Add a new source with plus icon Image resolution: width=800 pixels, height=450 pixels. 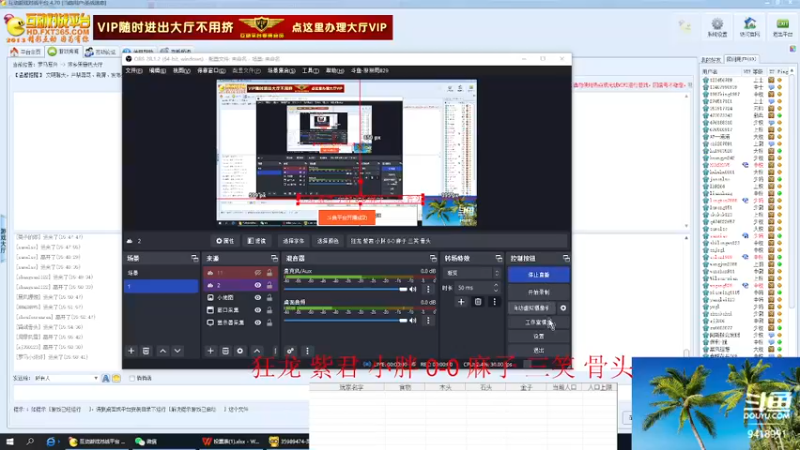coord(210,351)
